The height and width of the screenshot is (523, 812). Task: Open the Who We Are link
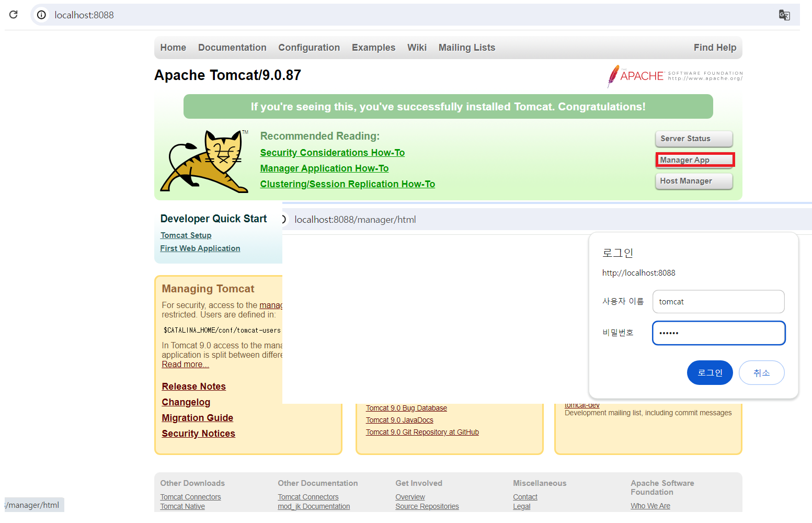pyautogui.click(x=650, y=506)
